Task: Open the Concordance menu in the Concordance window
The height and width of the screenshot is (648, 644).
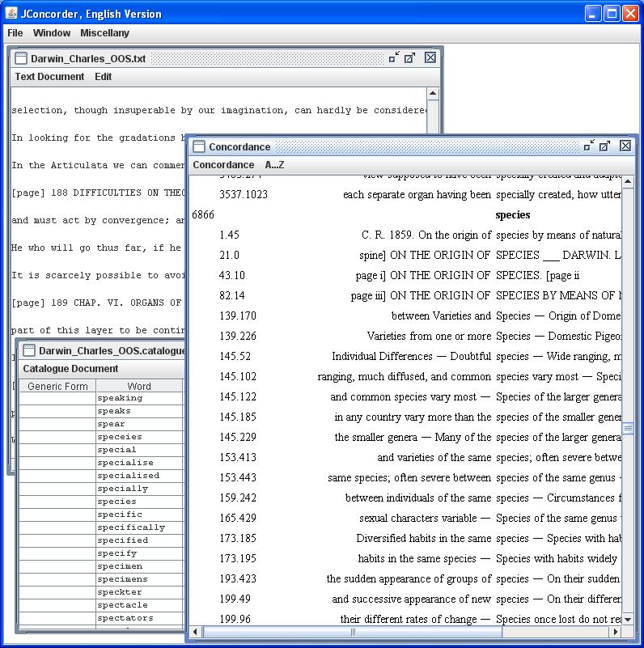Action: 223,164
